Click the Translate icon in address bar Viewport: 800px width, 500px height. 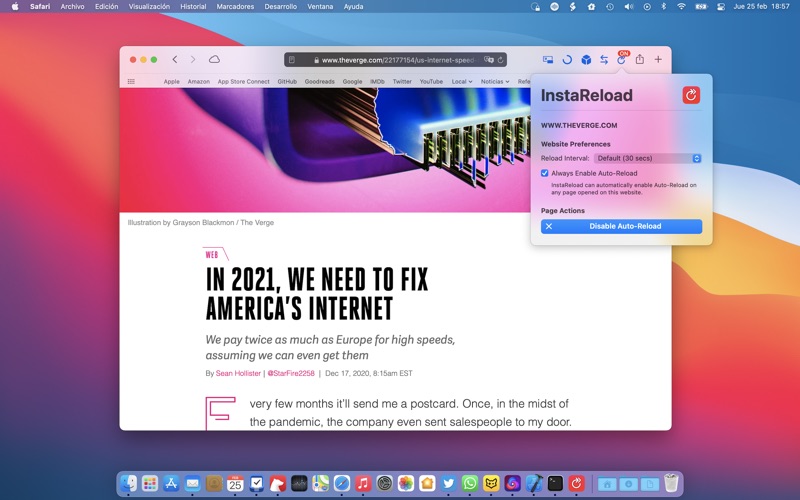(489, 60)
